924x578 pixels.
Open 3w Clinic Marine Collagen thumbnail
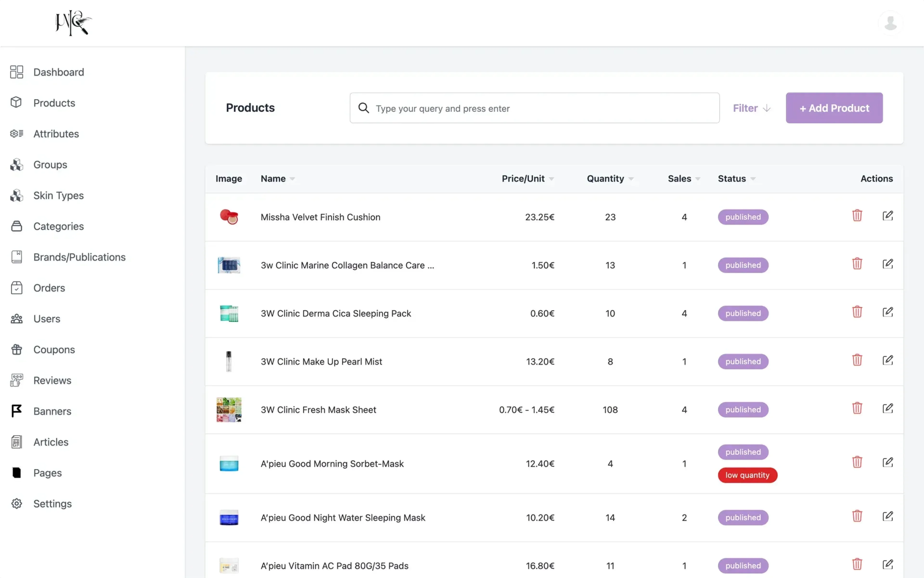click(x=229, y=265)
